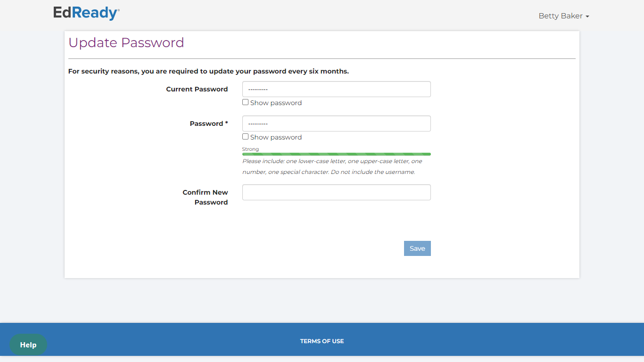The width and height of the screenshot is (644, 362).
Task: Open the Betty Baker account dropdown
Action: pyautogui.click(x=563, y=16)
